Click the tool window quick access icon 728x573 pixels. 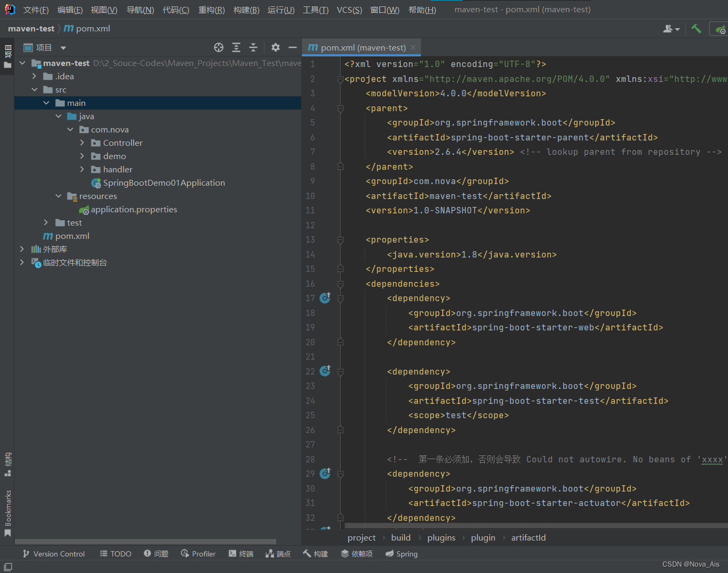click(8, 567)
